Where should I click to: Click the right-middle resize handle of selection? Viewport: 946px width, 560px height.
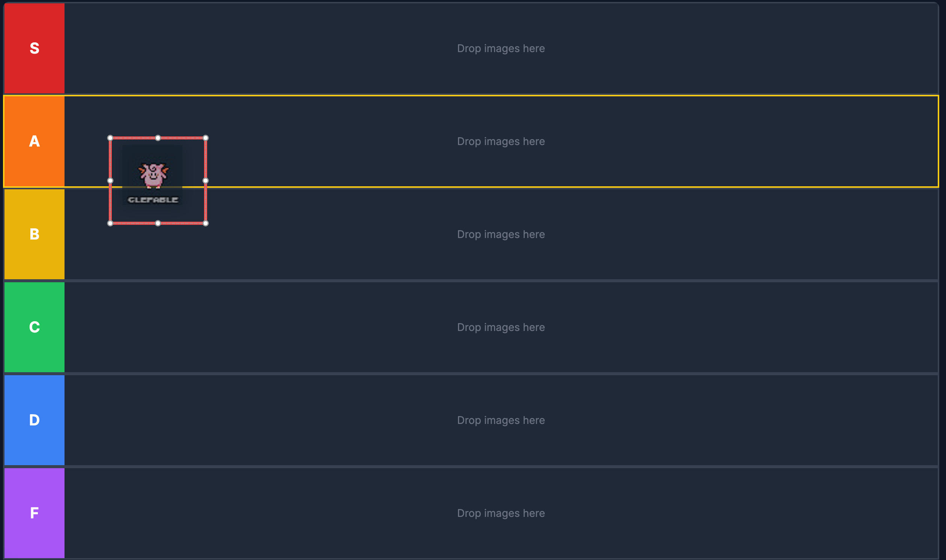coord(206,181)
